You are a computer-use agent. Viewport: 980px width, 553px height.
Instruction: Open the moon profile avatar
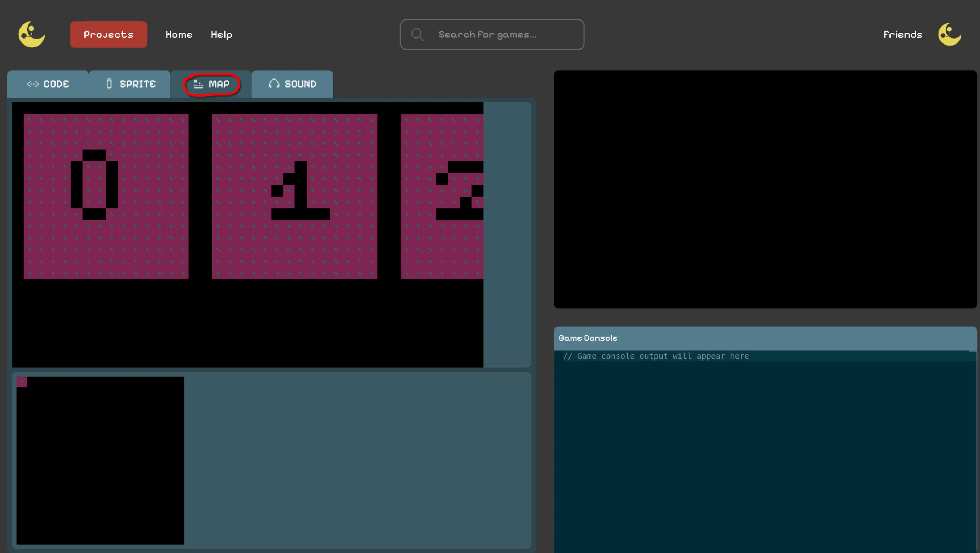pyautogui.click(x=950, y=34)
